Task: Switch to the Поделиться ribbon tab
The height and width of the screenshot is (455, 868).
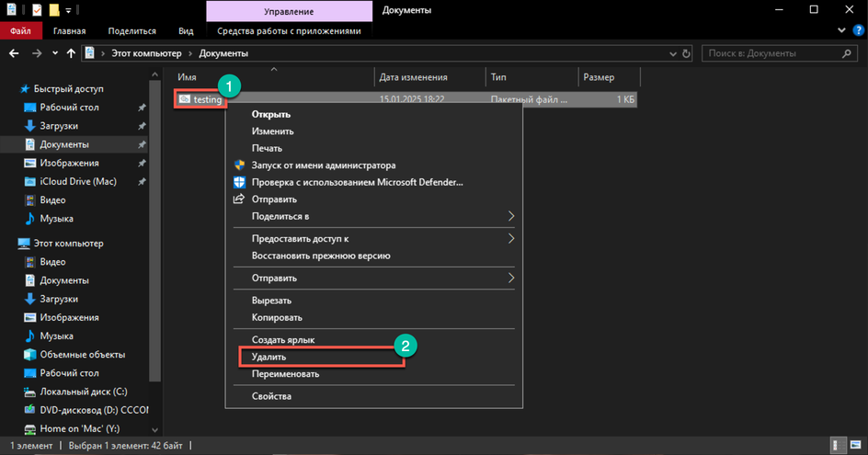Action: pos(131,31)
